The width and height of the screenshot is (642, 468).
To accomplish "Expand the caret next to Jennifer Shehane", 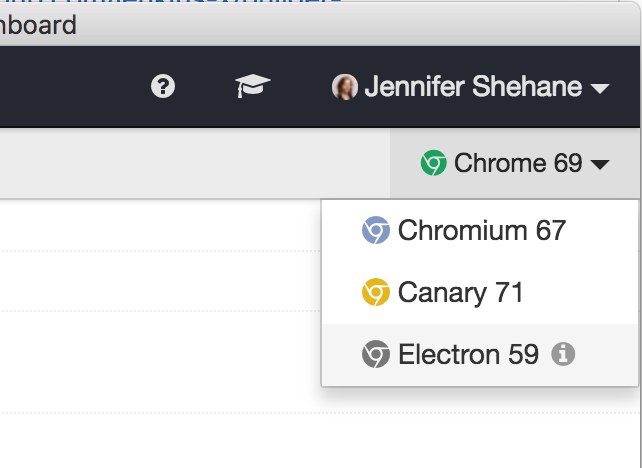I will coord(600,89).
